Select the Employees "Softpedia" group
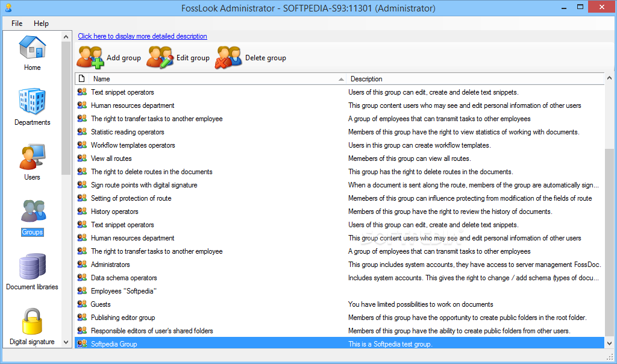This screenshot has height=364, width=617. pyautogui.click(x=340, y=291)
